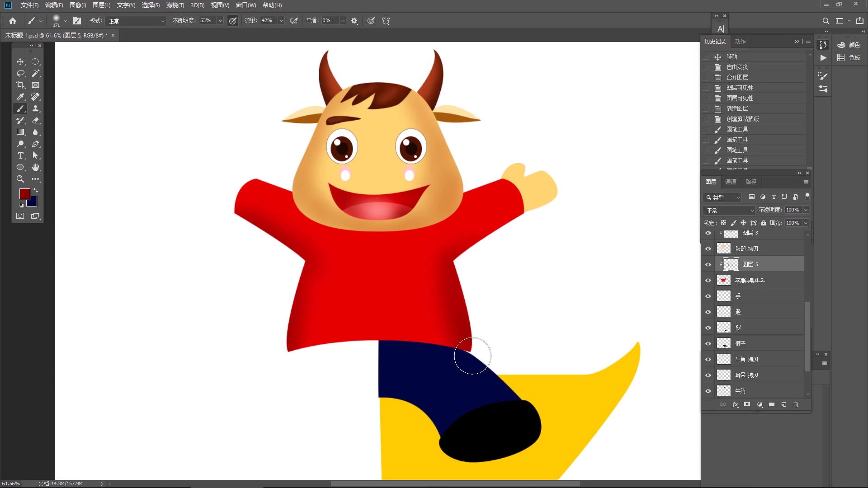868x488 pixels.
Task: Open layer blend mode 正常 dropdown
Action: pos(729,210)
